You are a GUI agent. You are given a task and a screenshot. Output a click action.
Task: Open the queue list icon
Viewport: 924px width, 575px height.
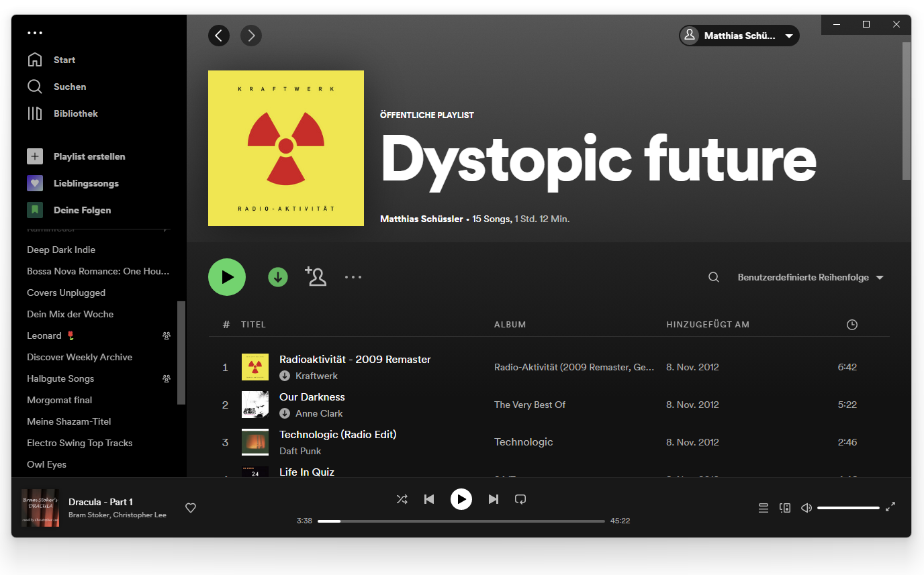(x=763, y=508)
